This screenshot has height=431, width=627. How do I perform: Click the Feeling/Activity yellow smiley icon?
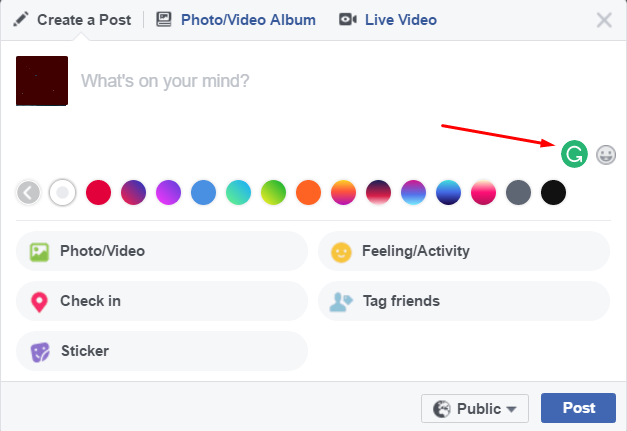point(341,252)
